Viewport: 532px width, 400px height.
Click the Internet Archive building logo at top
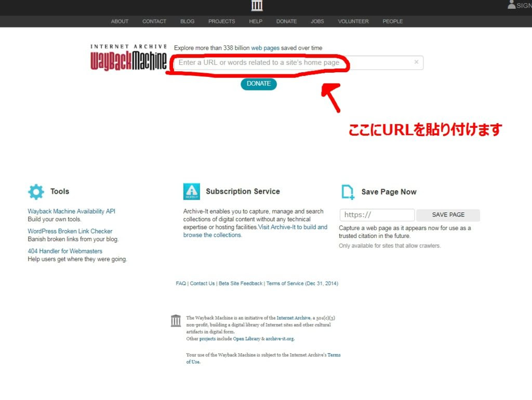257,5
